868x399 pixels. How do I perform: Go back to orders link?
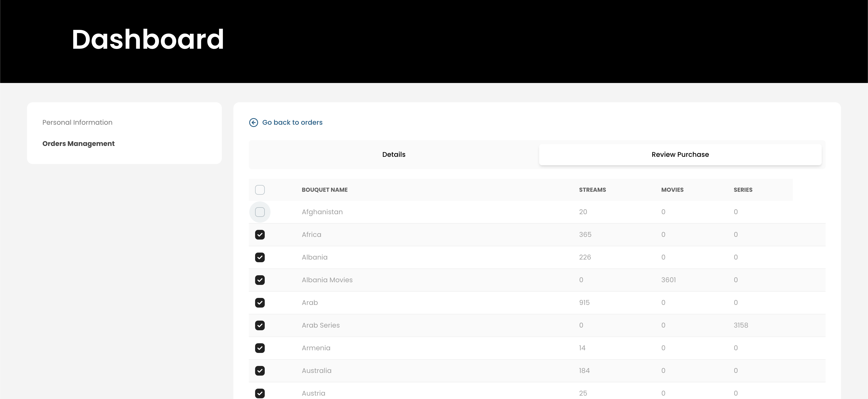tap(292, 122)
